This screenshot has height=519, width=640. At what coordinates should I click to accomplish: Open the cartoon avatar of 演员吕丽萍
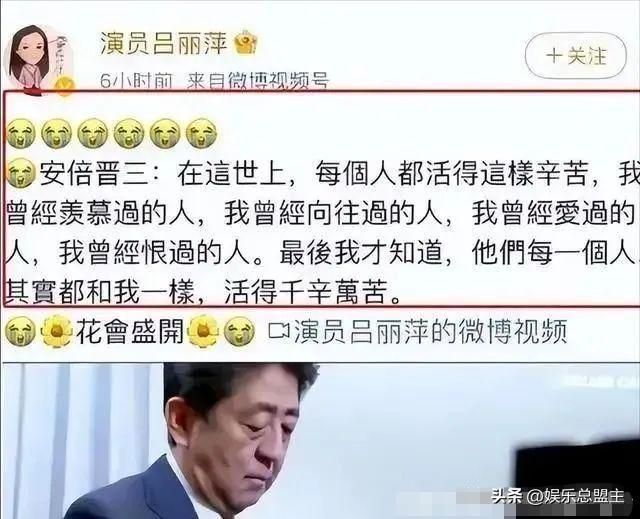[39, 59]
